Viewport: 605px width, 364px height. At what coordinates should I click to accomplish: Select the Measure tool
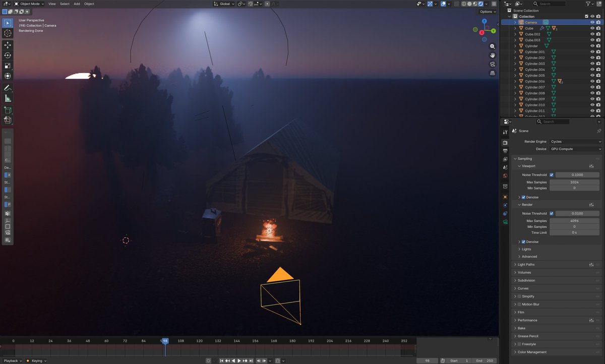click(8, 98)
